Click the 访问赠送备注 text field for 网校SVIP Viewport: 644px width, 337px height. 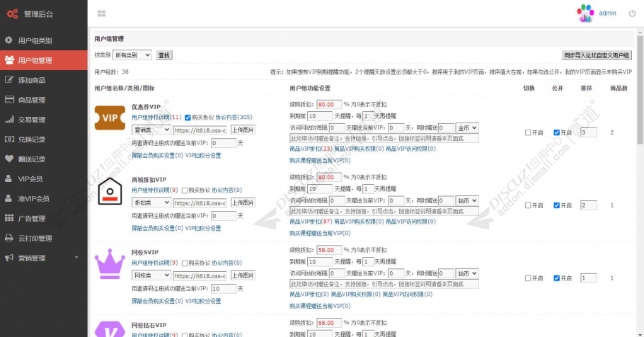tap(384, 284)
